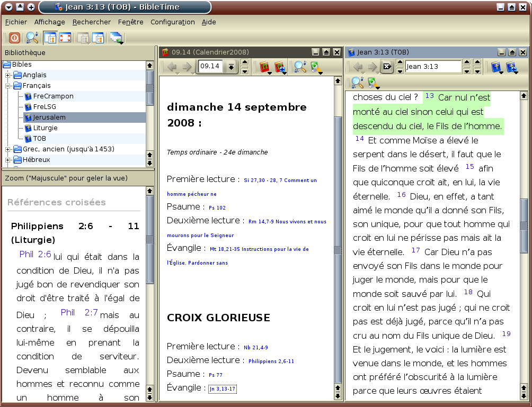The width and height of the screenshot is (532, 407).
Task: Click search magnifier in Calendrier2008 window
Action: pos(300,67)
